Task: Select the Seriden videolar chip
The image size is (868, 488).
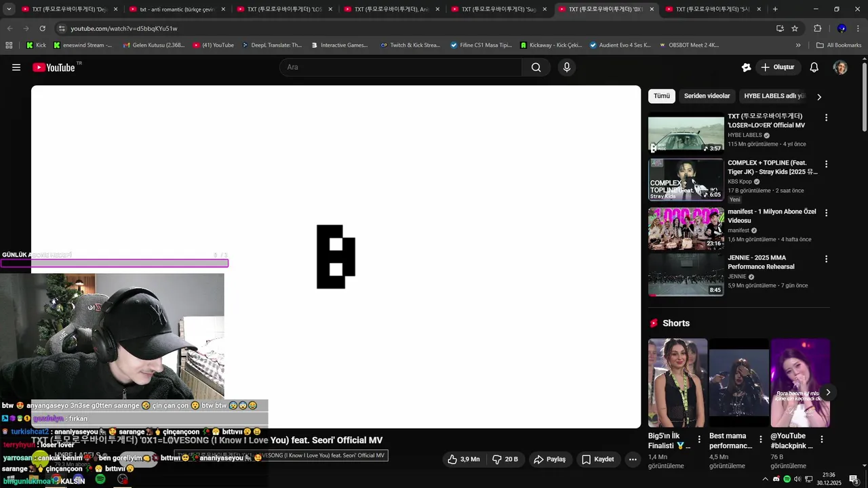Action: point(707,96)
